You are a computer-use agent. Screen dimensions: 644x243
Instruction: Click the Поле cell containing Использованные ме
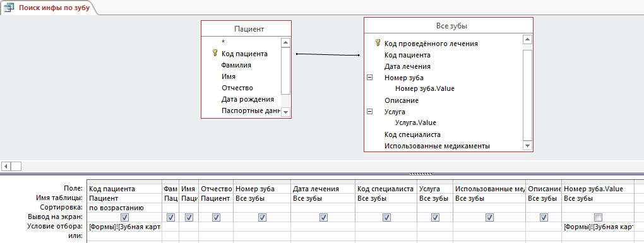(x=489, y=189)
